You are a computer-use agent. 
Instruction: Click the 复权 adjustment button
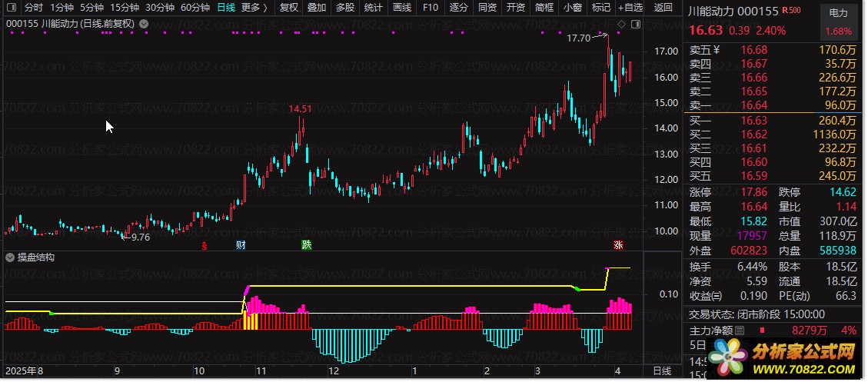point(289,8)
